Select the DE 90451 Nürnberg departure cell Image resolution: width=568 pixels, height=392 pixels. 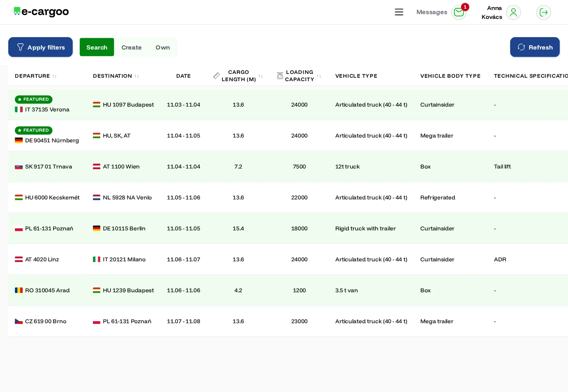click(47, 140)
